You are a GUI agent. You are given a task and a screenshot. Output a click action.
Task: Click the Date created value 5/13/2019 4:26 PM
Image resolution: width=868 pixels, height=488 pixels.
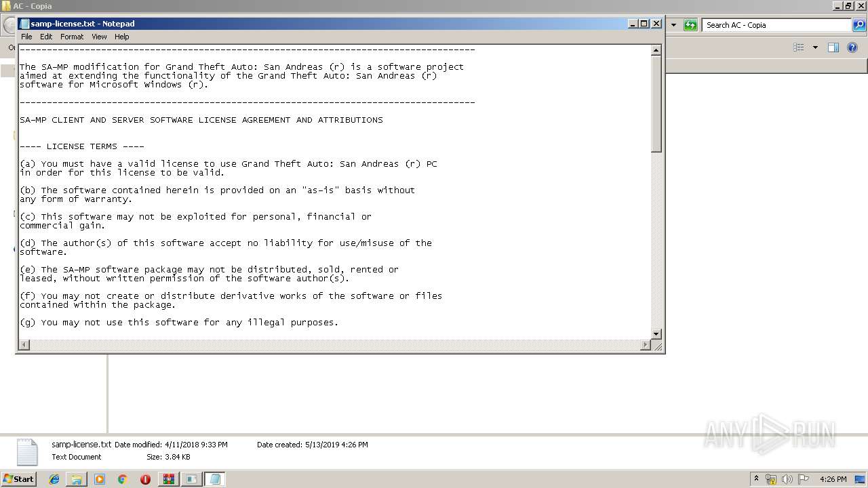point(336,445)
